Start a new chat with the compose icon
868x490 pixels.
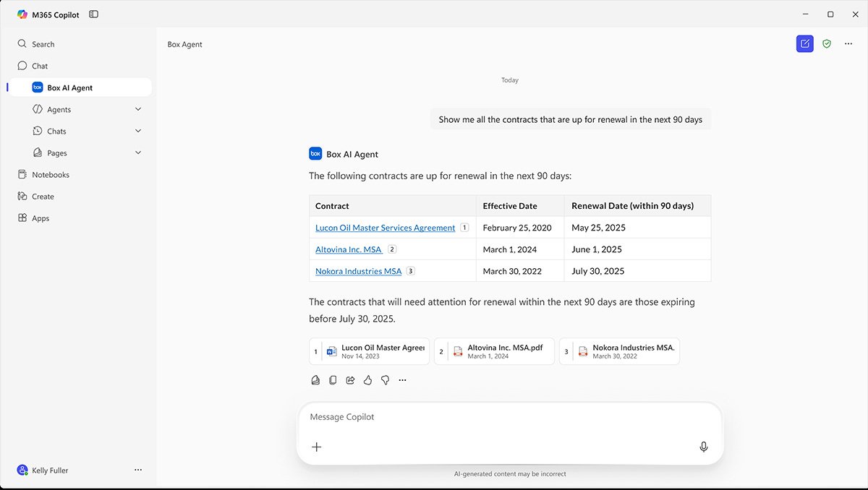pyautogui.click(x=804, y=44)
